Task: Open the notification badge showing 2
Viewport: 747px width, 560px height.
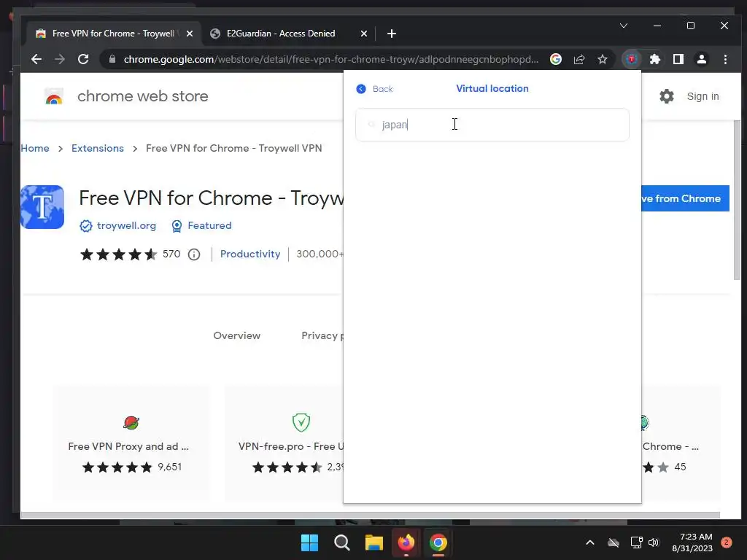Action: [x=727, y=542]
